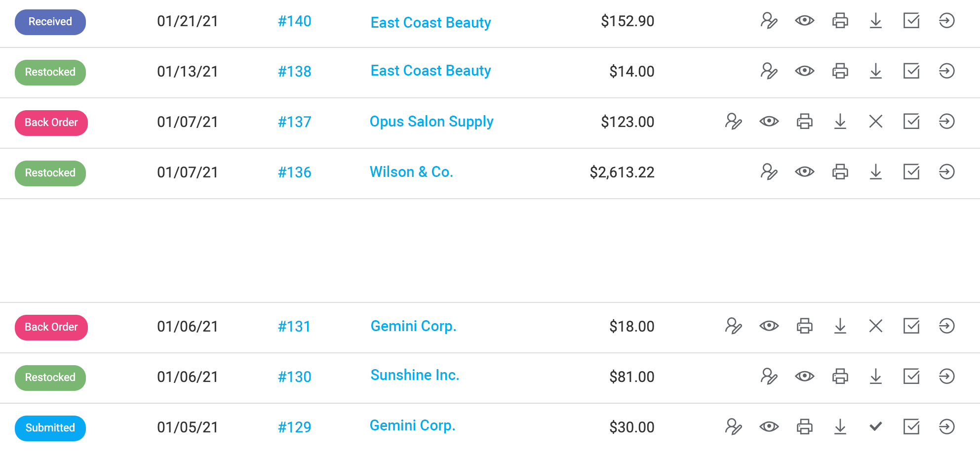Click the printer icon on the #138 row
The height and width of the screenshot is (464, 980).
pos(840,71)
